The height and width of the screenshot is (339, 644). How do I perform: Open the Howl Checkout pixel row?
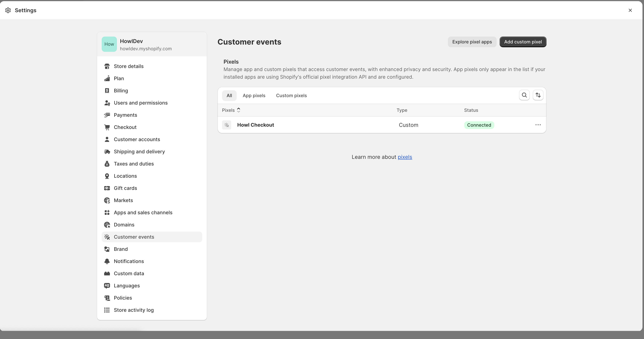tap(256, 125)
